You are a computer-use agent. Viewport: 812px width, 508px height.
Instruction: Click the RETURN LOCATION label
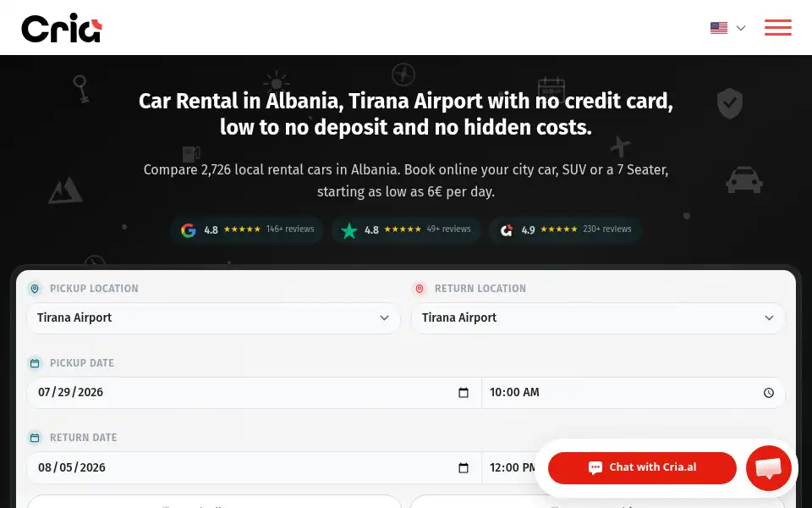[x=480, y=289]
